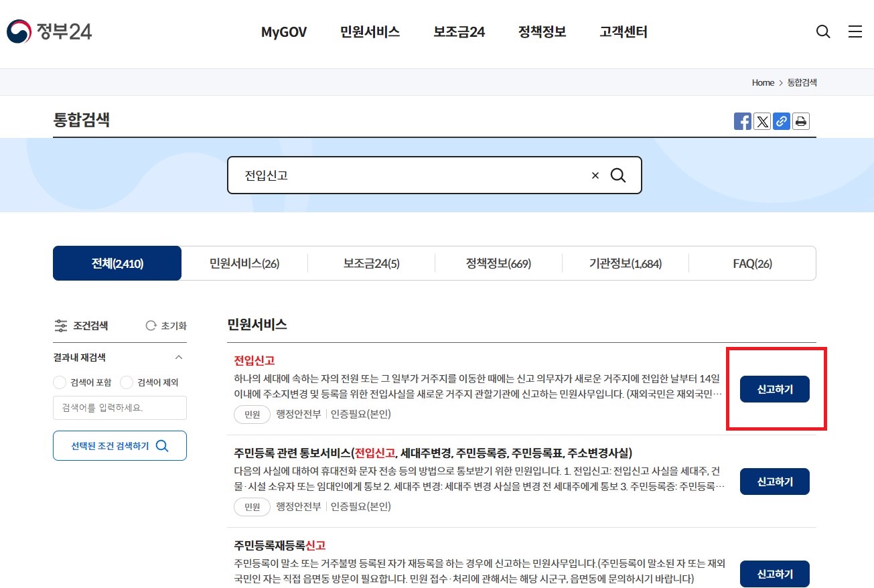The image size is (874, 588).
Task: Open the header search magnifier icon
Action: pyautogui.click(x=822, y=31)
